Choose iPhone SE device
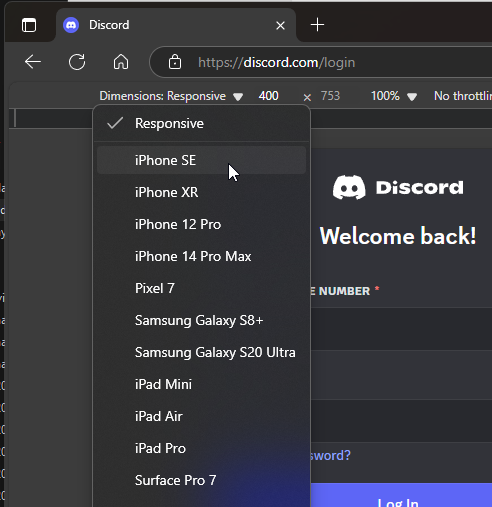The width and height of the screenshot is (492, 507). coord(202,160)
